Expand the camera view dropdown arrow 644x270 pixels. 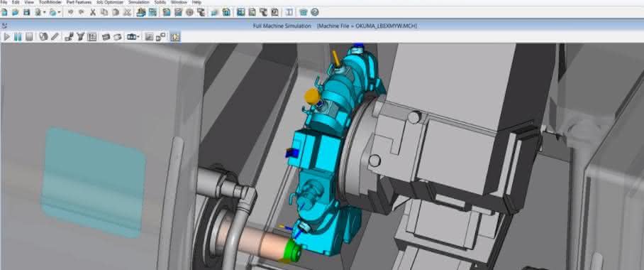[x=138, y=38]
